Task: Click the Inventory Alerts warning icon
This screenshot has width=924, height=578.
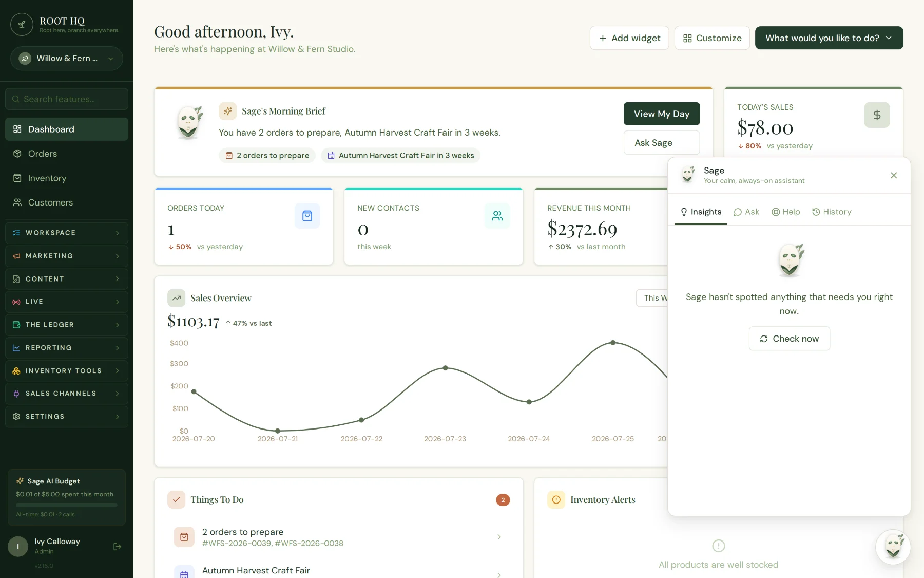Action: pos(556,500)
